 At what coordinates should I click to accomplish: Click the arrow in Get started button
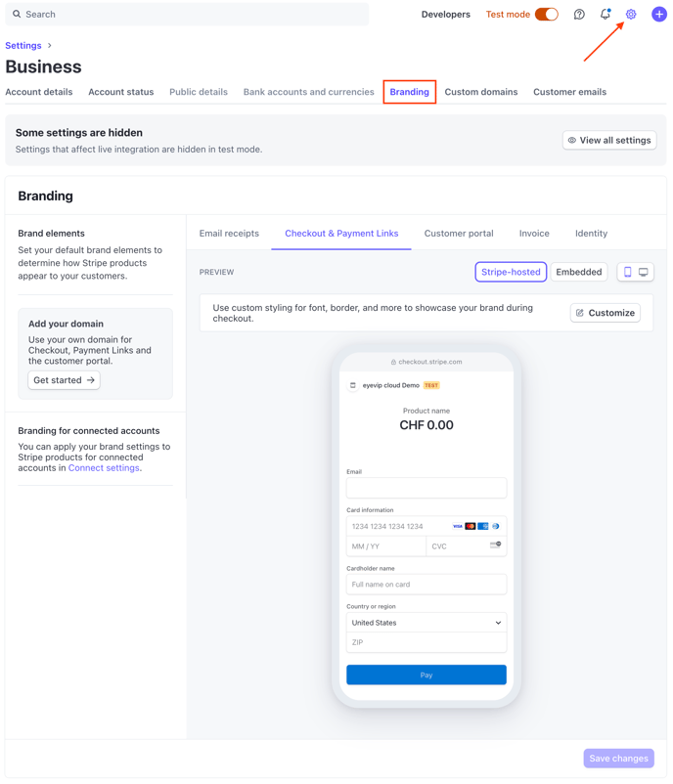click(91, 380)
